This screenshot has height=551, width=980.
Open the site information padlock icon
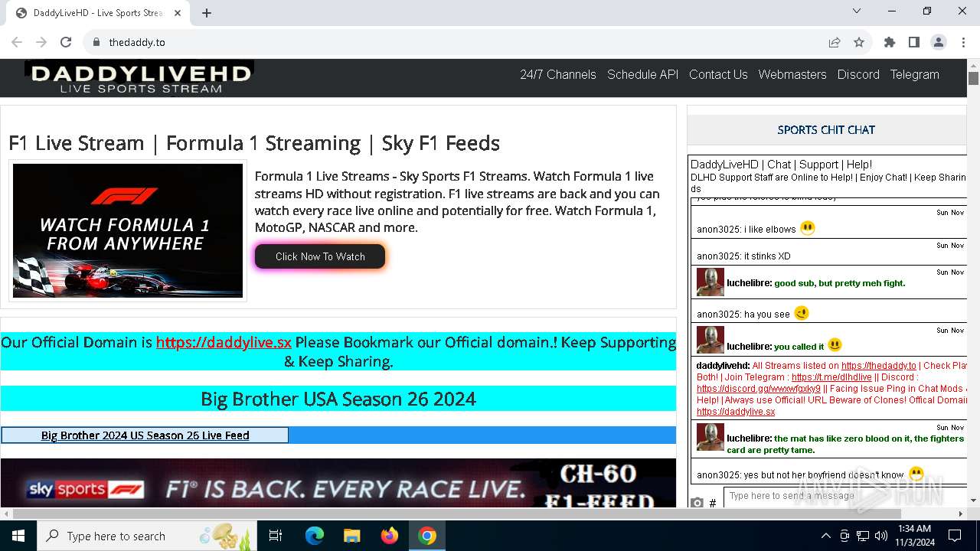[x=96, y=42]
